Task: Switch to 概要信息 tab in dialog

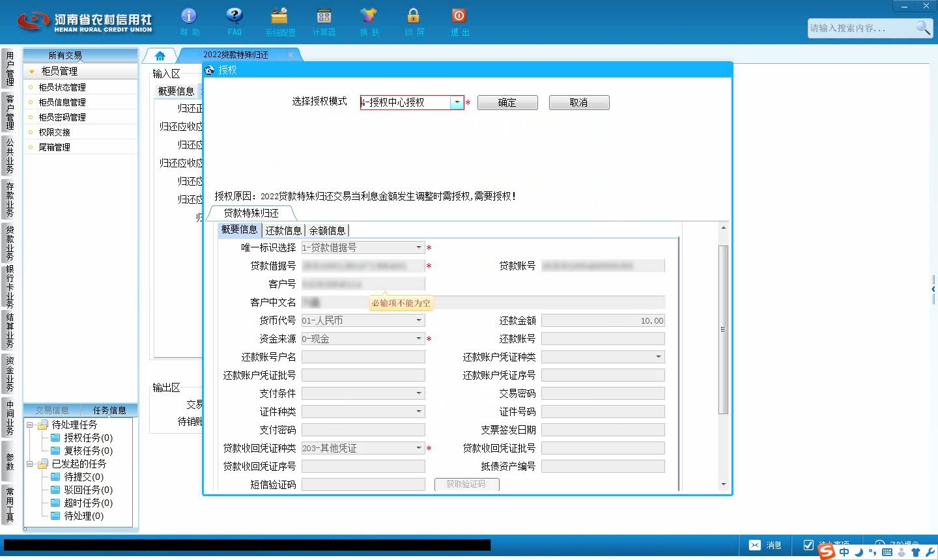Action: [239, 229]
